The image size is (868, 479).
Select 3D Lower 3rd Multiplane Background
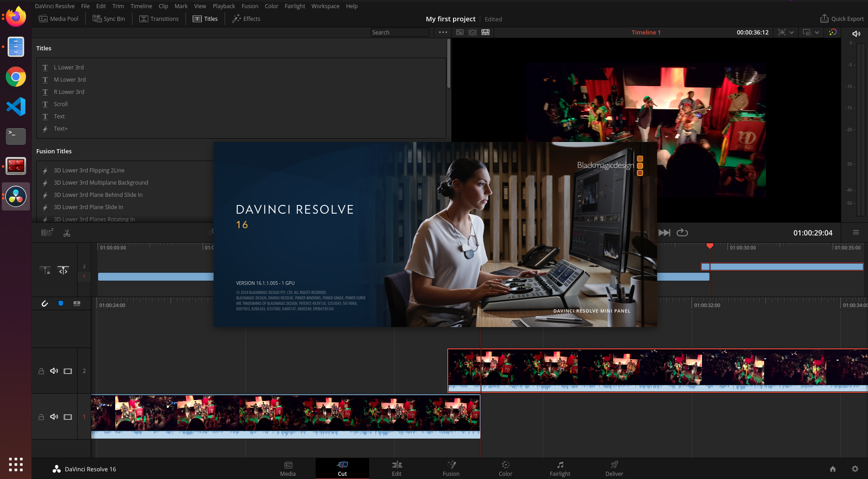[101, 182]
